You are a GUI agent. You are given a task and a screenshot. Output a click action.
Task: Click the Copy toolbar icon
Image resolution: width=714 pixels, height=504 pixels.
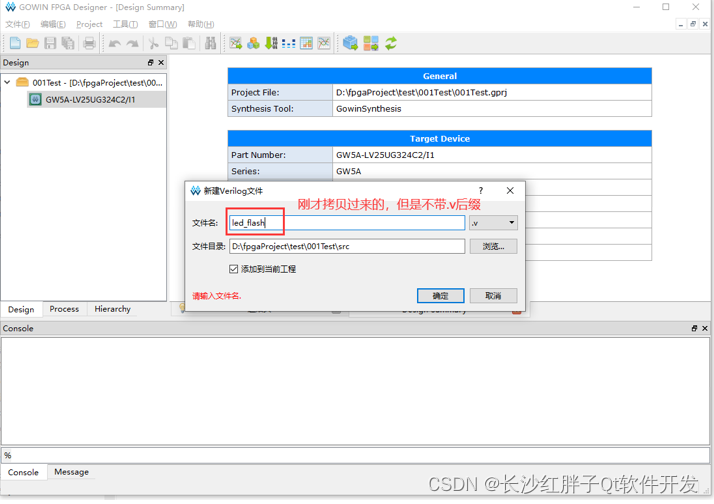pyautogui.click(x=171, y=43)
